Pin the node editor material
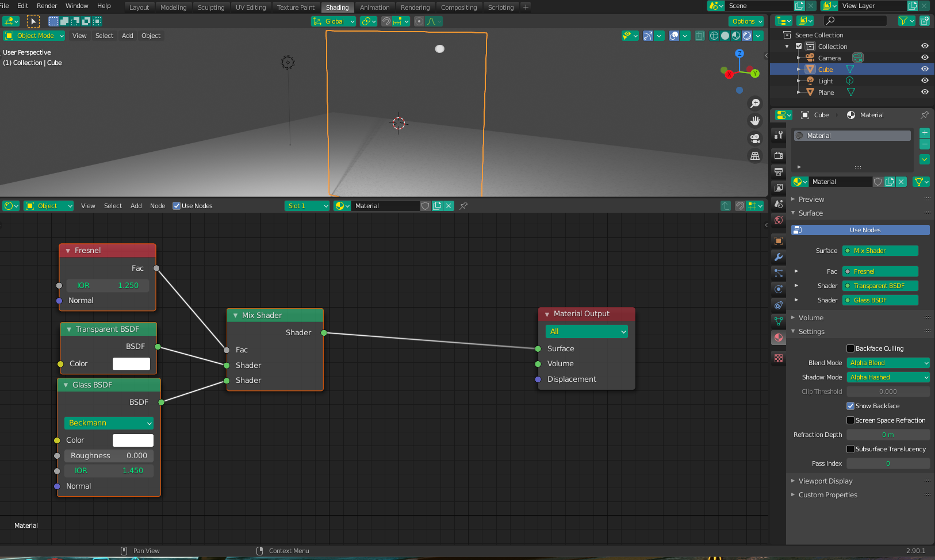 click(x=463, y=206)
